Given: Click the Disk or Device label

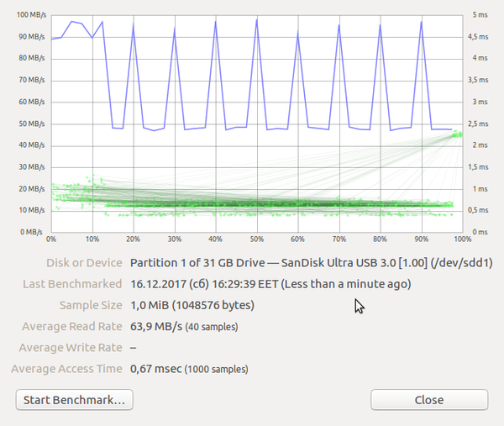Looking at the screenshot, I should click(84, 263).
